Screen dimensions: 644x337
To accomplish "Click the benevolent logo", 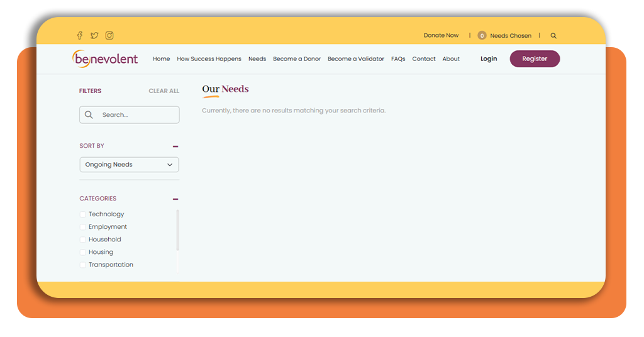I will pyautogui.click(x=105, y=58).
